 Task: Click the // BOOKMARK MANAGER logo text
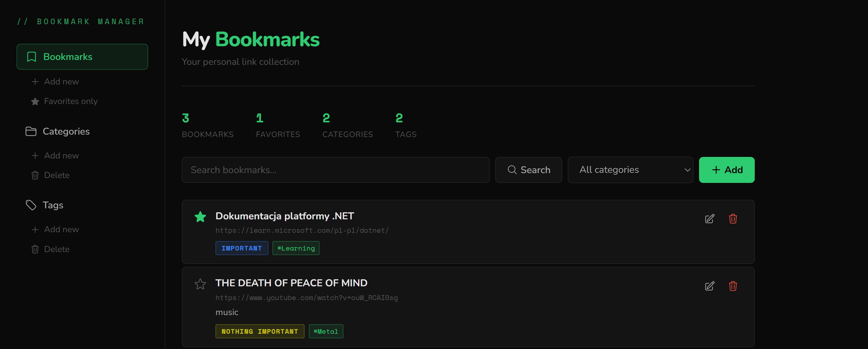[x=81, y=21]
